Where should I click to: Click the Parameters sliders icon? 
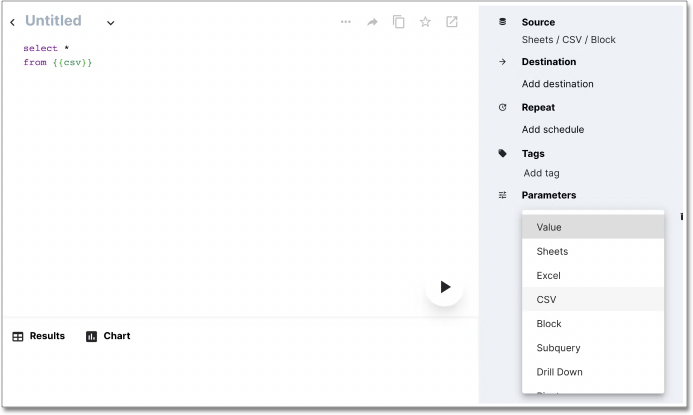502,195
